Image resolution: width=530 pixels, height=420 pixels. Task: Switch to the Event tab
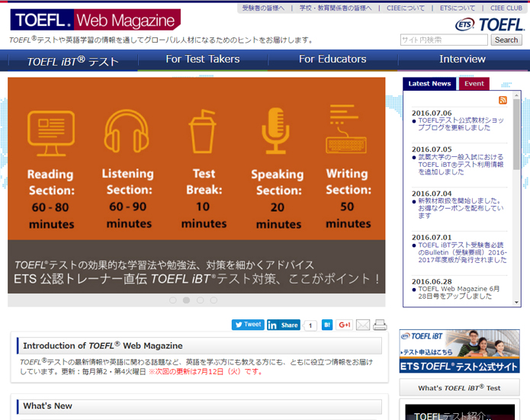pyautogui.click(x=474, y=84)
